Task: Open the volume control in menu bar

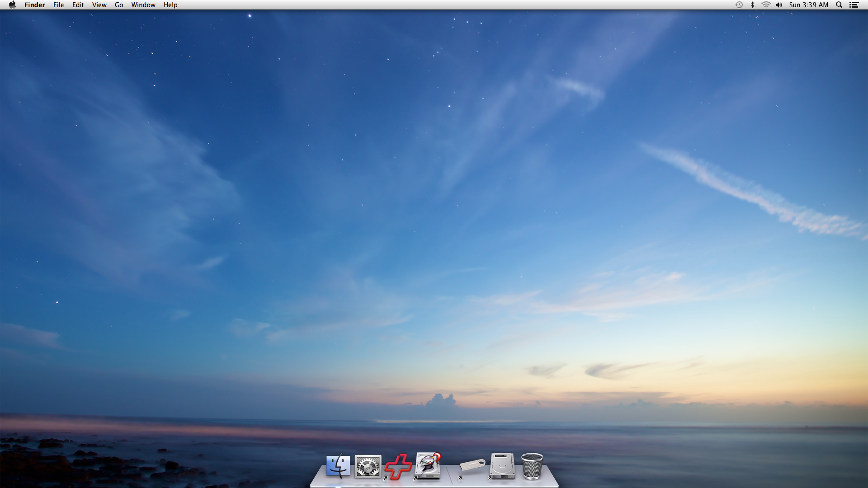Action: tap(779, 5)
